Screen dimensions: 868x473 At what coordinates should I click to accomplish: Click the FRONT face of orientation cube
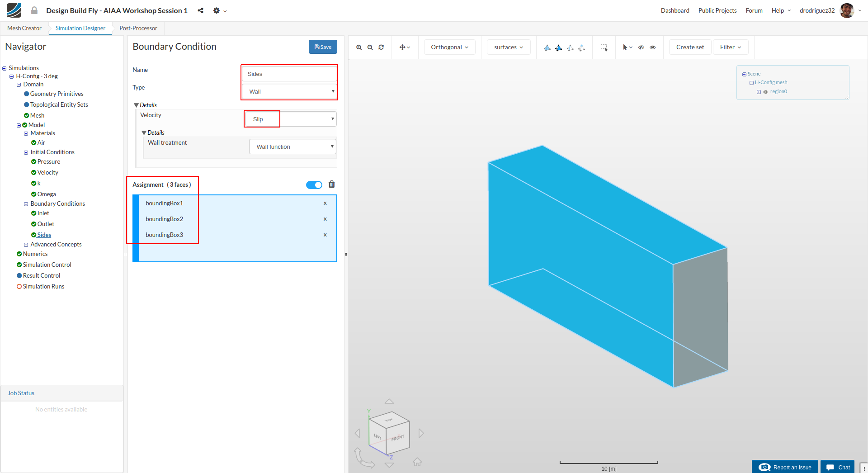(398, 438)
